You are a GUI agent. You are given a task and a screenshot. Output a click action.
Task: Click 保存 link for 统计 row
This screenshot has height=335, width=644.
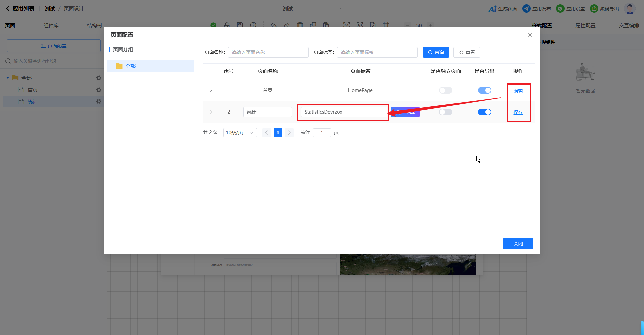[518, 112]
